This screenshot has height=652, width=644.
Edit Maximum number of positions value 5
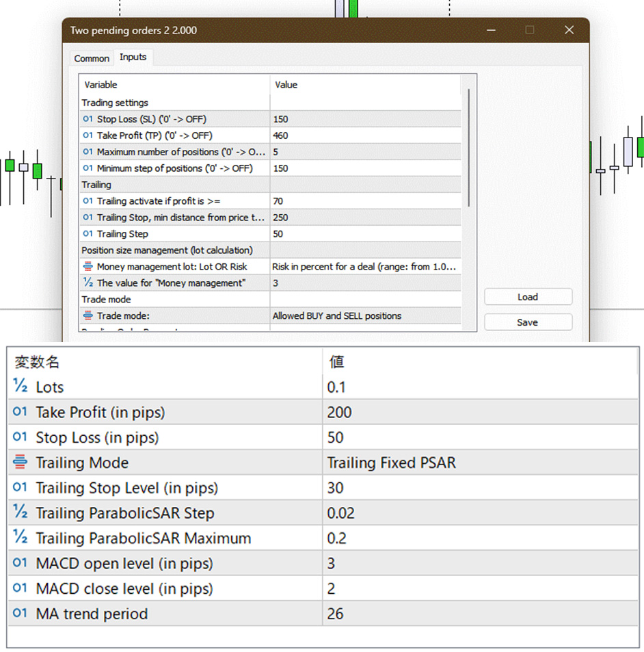tap(366, 152)
